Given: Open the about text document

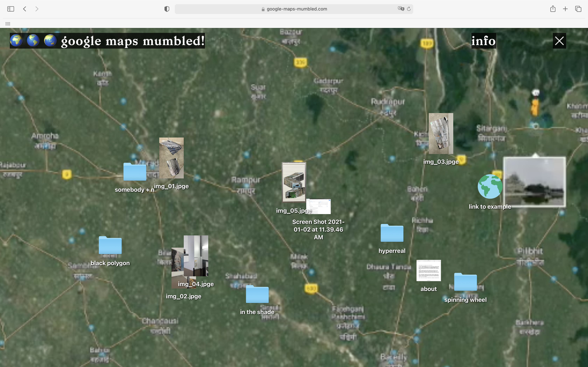Looking at the screenshot, I should 429,271.
